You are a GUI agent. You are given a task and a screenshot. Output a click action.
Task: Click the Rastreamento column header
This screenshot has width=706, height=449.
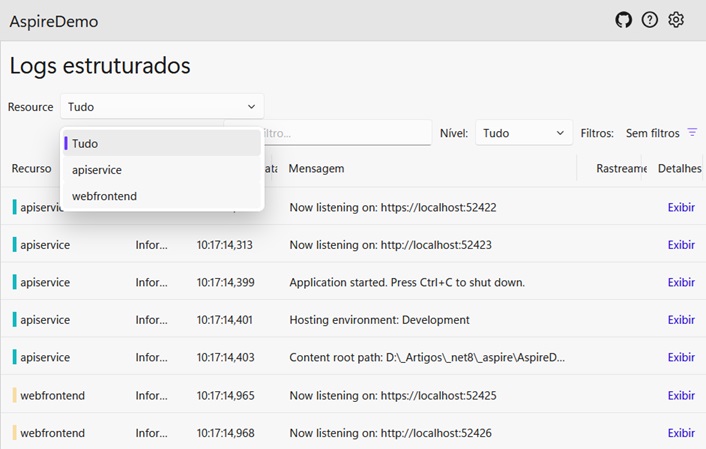point(621,168)
